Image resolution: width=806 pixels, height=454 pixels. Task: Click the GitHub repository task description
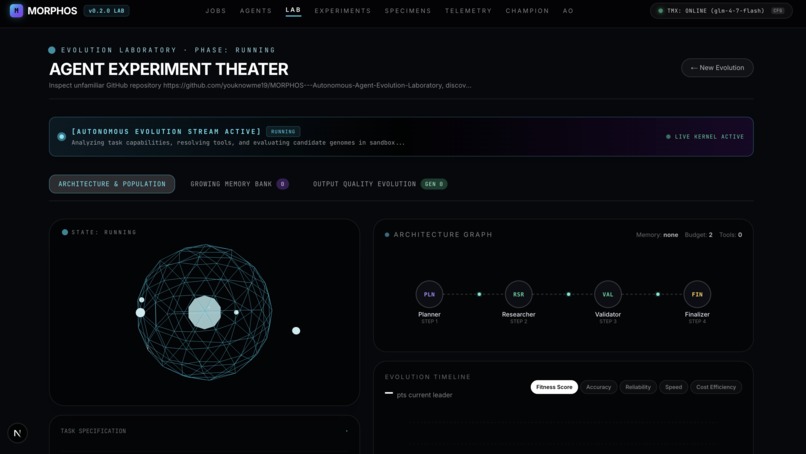(x=260, y=85)
